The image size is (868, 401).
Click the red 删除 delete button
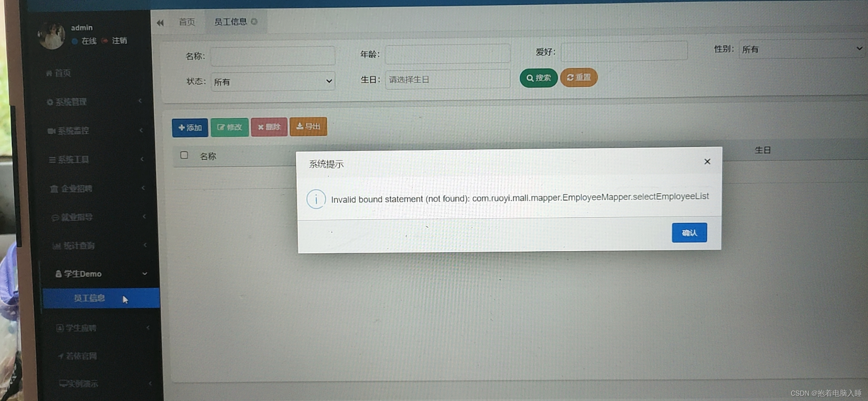tap(269, 127)
